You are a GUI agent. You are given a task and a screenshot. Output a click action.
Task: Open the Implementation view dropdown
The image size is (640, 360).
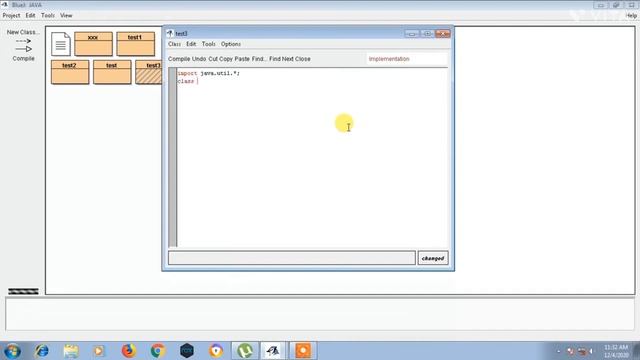(x=407, y=59)
